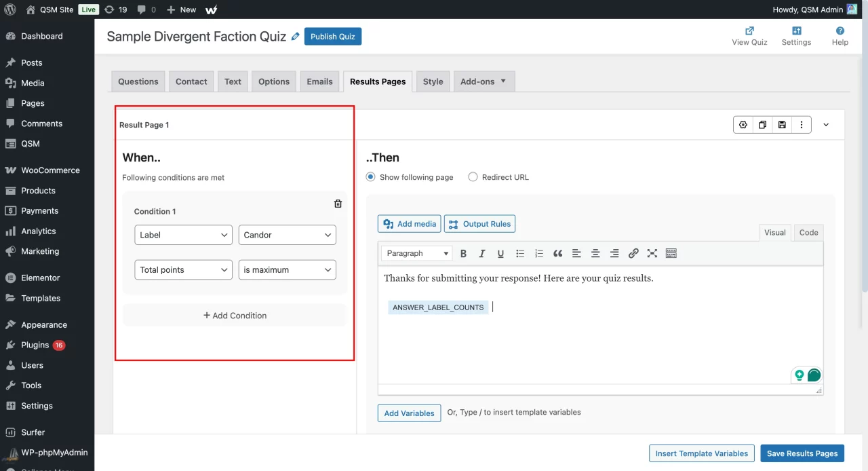
Task: Click the save icon on Result Page 1
Action: click(x=782, y=124)
